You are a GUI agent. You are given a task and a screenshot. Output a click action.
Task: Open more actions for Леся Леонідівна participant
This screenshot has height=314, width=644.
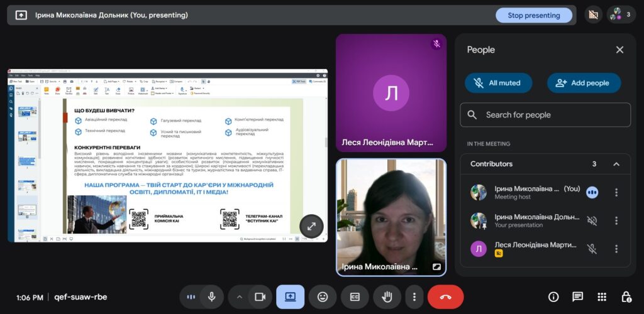pyautogui.click(x=616, y=249)
